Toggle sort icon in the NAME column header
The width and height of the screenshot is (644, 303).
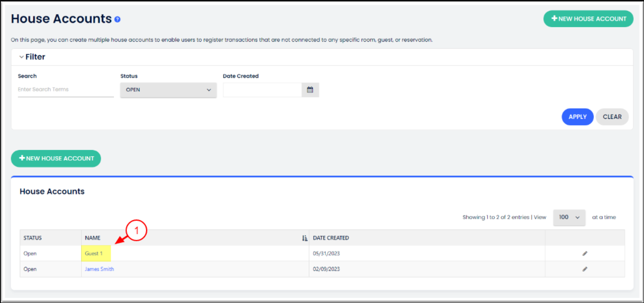pyautogui.click(x=305, y=238)
